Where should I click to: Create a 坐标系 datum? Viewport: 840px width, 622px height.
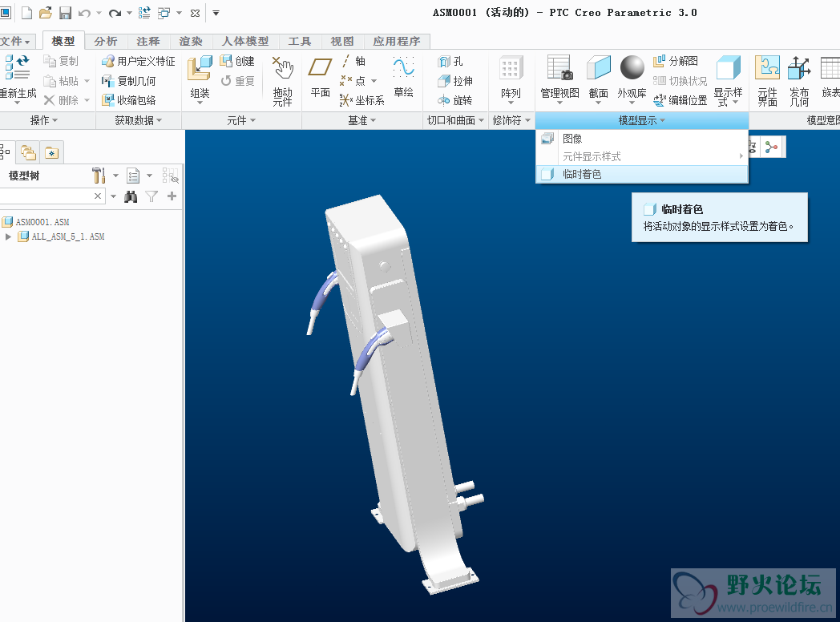coord(361,100)
